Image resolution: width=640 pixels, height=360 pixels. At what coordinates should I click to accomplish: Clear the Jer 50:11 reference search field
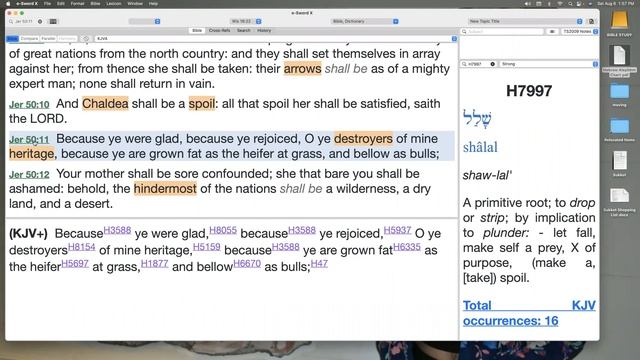40,21
